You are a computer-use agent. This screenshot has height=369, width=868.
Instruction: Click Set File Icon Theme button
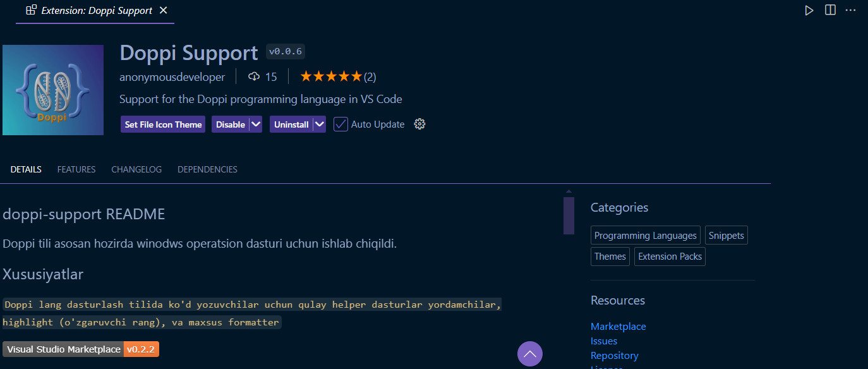pos(163,124)
